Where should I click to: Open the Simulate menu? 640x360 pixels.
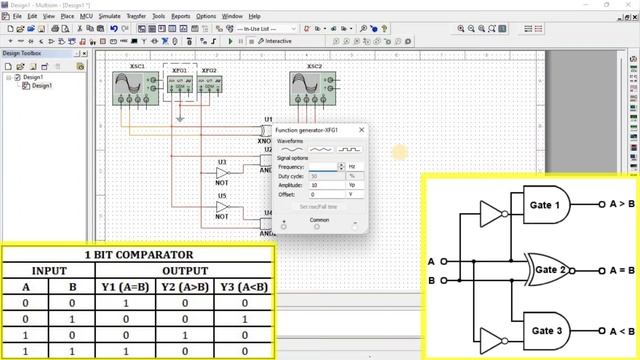(109, 16)
